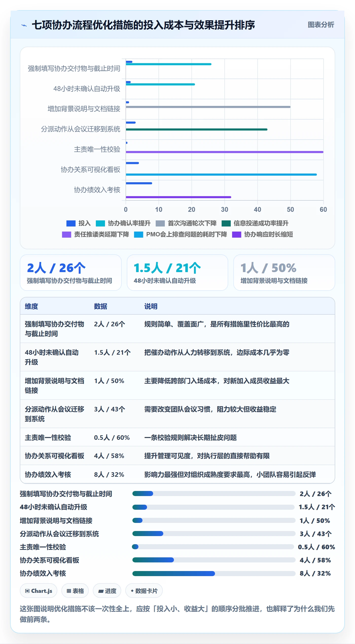Click table cell 3人 / 43个
Viewport: 355px width, 644px height.
(110, 409)
